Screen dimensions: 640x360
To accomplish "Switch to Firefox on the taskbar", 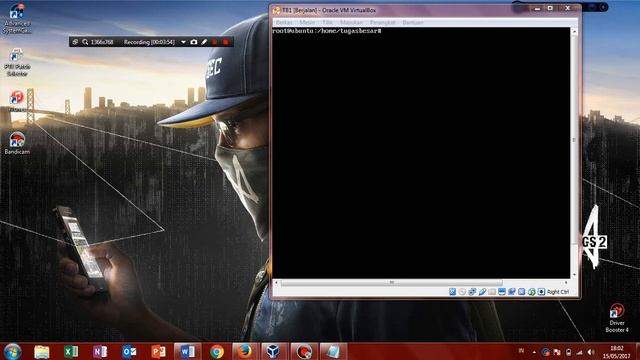I will (x=245, y=351).
